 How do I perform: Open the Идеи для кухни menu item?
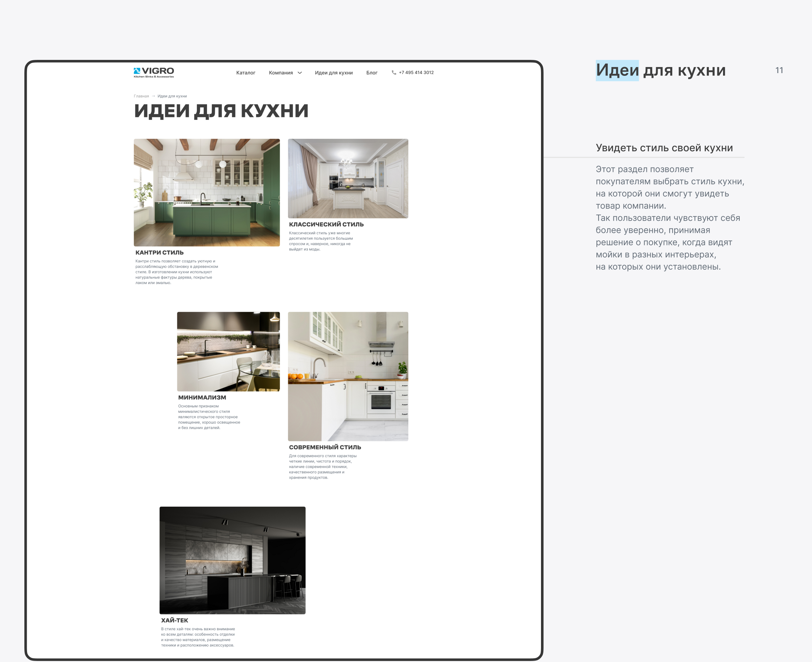[x=334, y=73]
